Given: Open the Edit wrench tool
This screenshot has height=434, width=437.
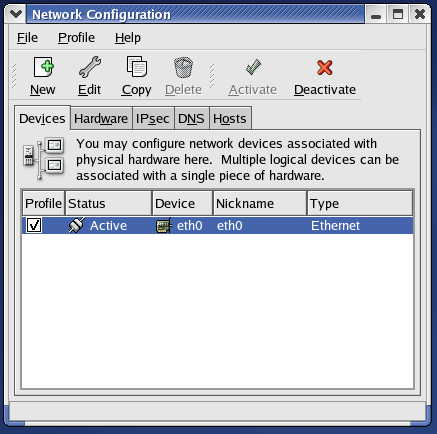Looking at the screenshot, I should tap(90, 67).
